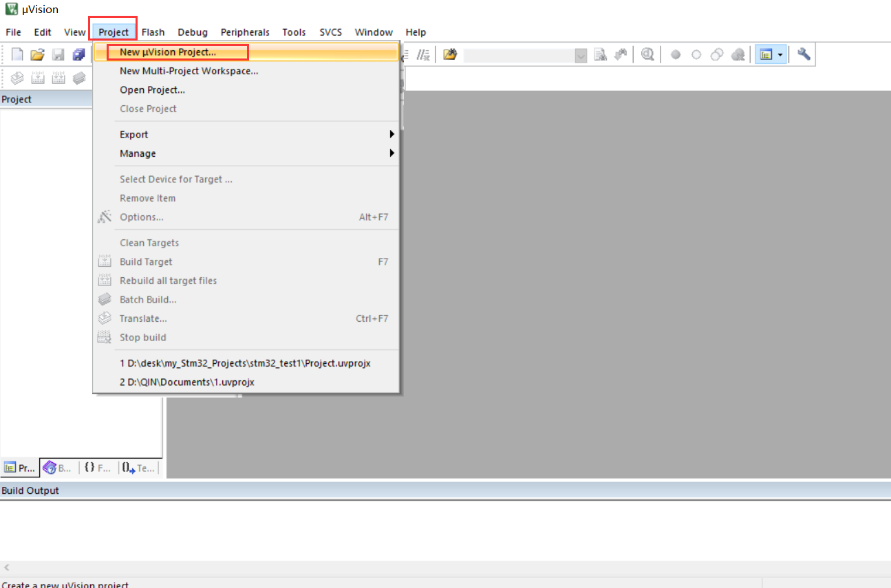891x588 pixels.
Task: Click the Insert Breakpoint filled circle icon
Action: pyautogui.click(x=676, y=54)
